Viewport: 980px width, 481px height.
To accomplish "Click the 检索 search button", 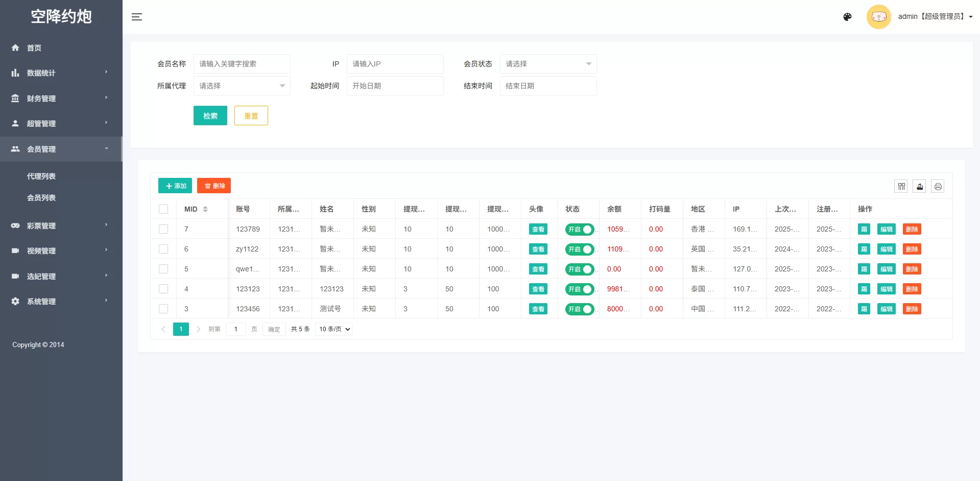I will coord(210,116).
